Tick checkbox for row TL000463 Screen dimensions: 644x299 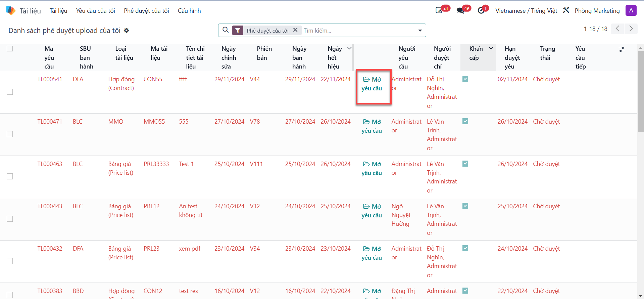10,176
